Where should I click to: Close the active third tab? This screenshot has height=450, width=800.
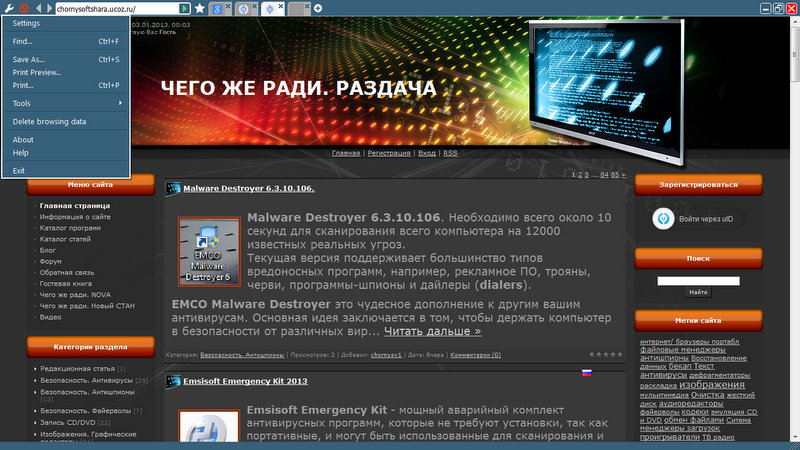click(281, 6)
